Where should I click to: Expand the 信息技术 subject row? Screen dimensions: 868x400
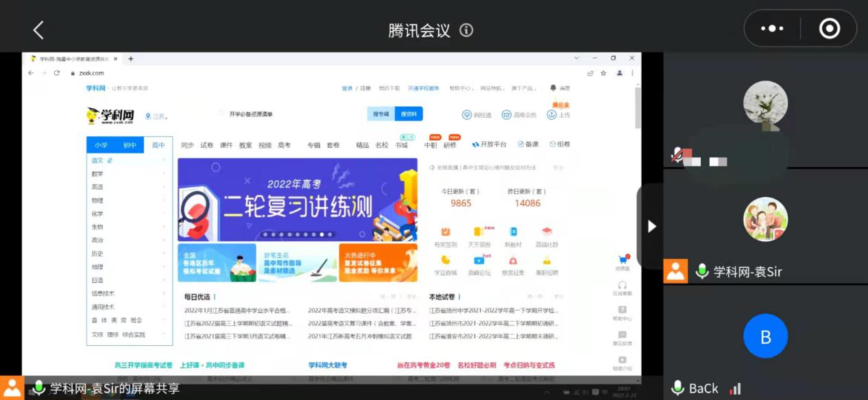pyautogui.click(x=129, y=293)
